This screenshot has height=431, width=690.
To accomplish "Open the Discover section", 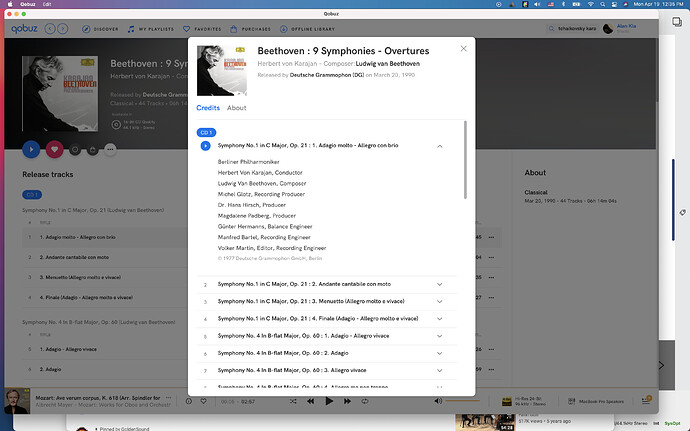I will click(x=100, y=29).
